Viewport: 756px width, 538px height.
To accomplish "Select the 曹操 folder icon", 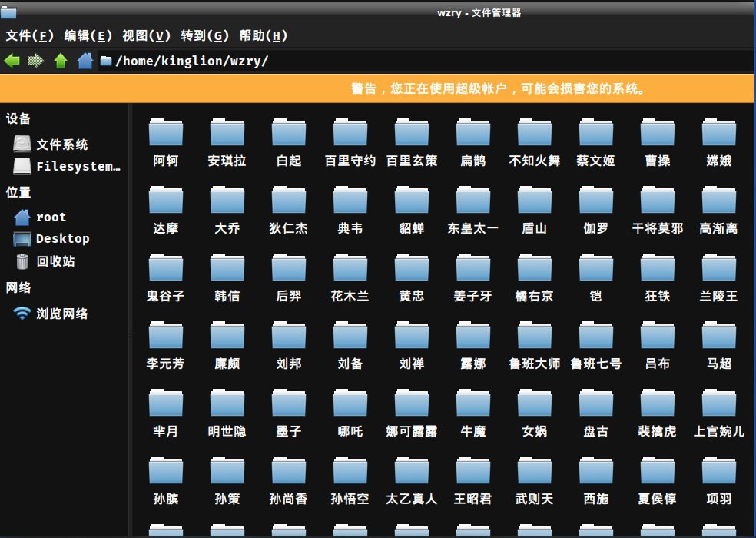I will pyautogui.click(x=658, y=131).
